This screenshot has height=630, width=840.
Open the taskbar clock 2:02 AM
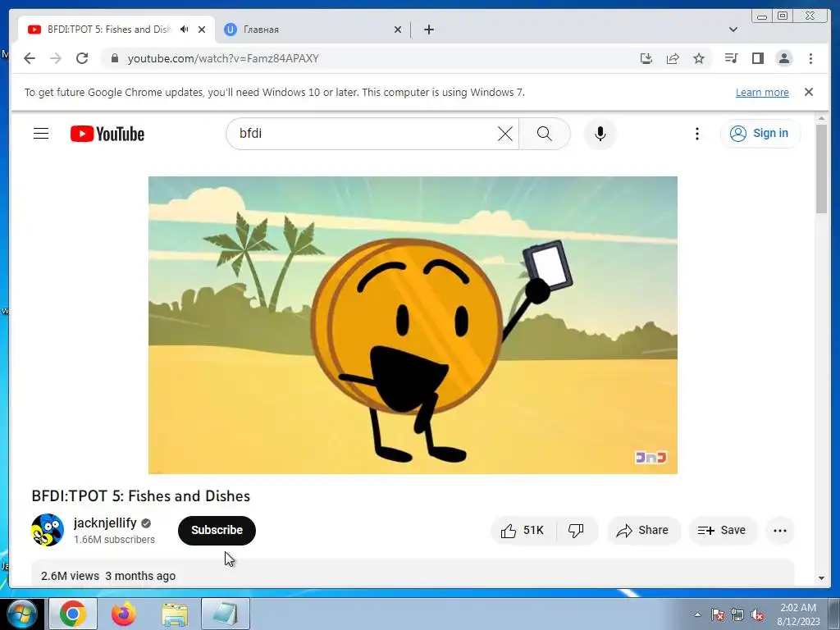[798, 614]
